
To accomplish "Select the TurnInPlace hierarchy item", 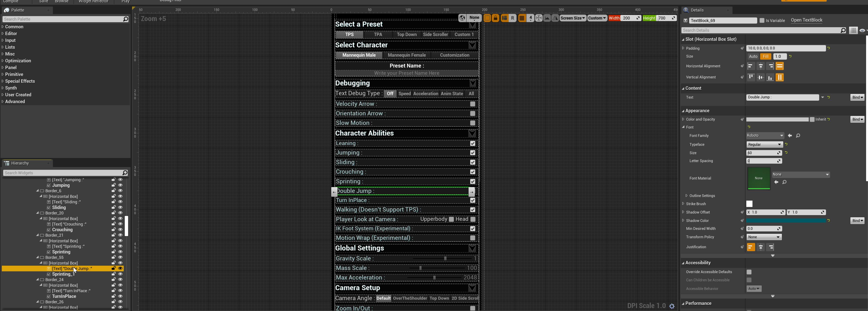I will [x=64, y=296].
